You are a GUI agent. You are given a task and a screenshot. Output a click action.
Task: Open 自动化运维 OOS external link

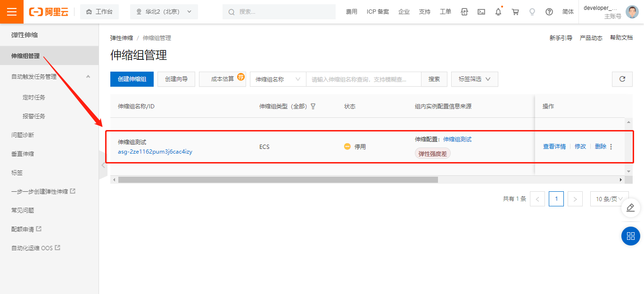(x=36, y=248)
